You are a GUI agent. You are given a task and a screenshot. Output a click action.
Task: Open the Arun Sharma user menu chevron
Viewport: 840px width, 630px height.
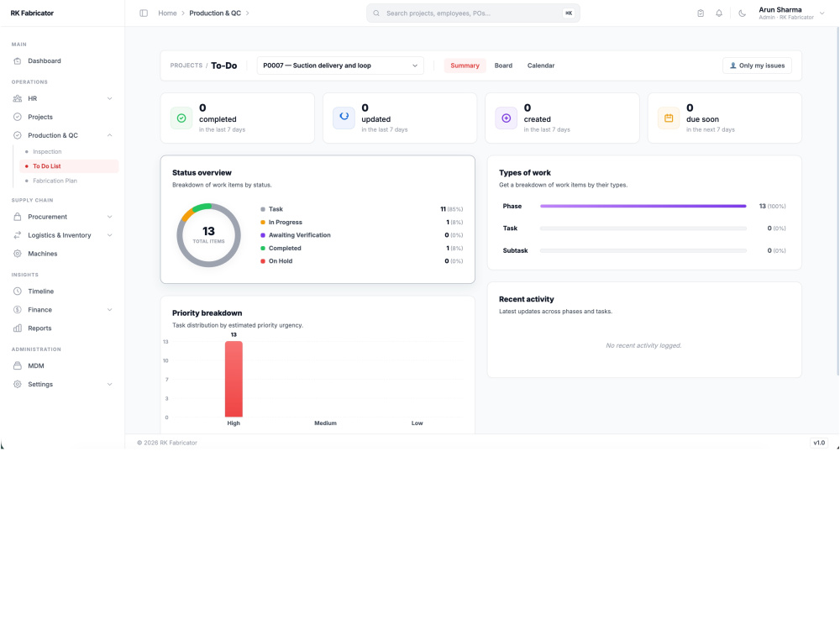[822, 13]
